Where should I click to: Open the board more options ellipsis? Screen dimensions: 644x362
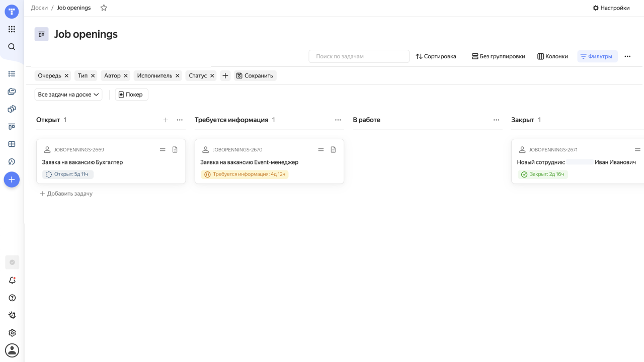(627, 56)
